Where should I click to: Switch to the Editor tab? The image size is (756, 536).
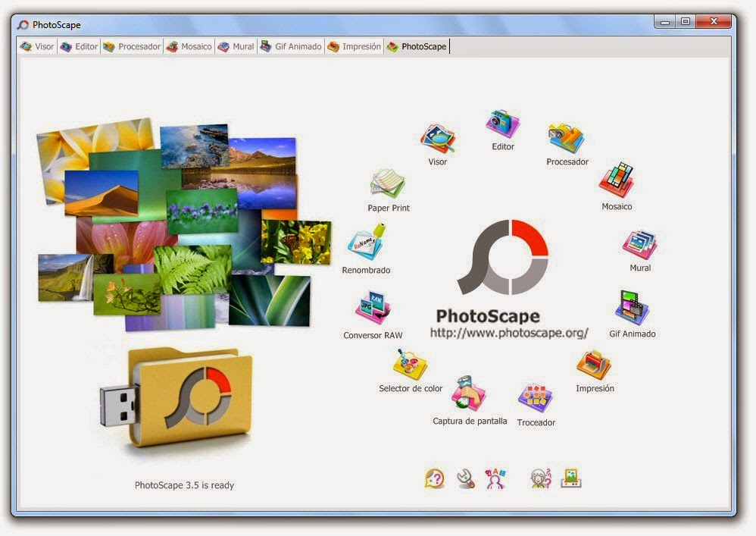[79, 46]
